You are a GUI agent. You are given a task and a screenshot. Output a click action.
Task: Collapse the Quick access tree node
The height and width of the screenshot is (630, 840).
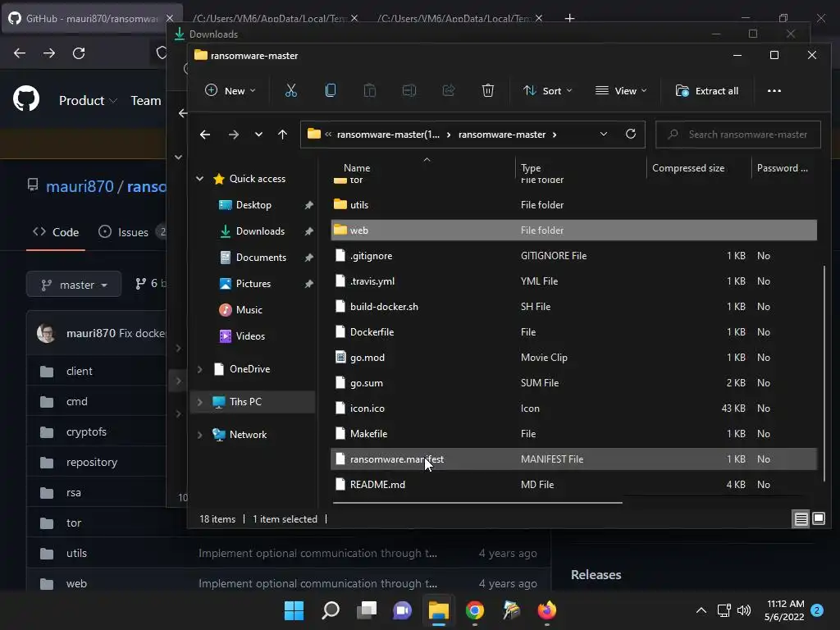click(200, 178)
